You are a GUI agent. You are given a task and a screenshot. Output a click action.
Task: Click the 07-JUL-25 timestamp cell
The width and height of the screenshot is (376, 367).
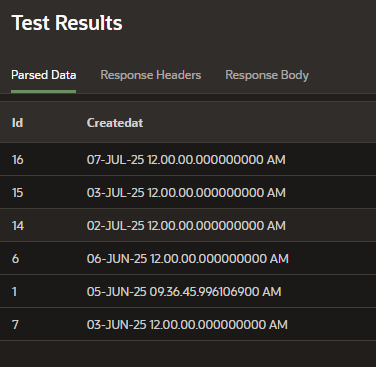[x=186, y=160]
